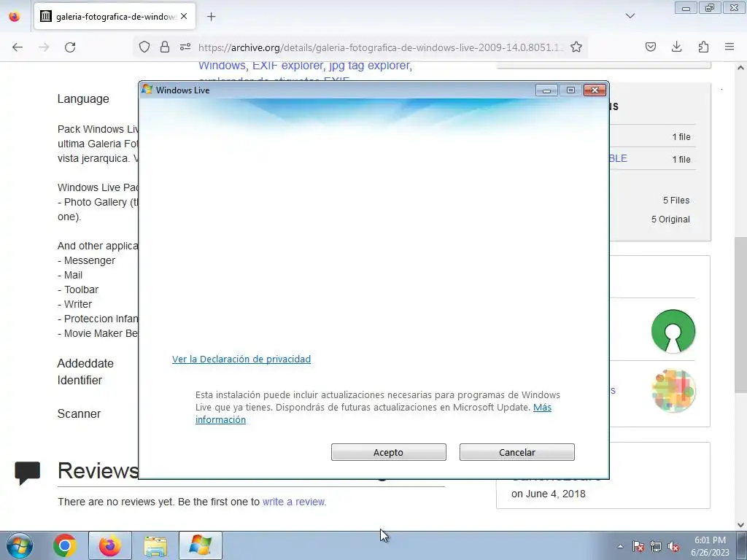Select the galeria-fotografica-de-windows tab
The height and width of the screenshot is (560, 747).
115,17
